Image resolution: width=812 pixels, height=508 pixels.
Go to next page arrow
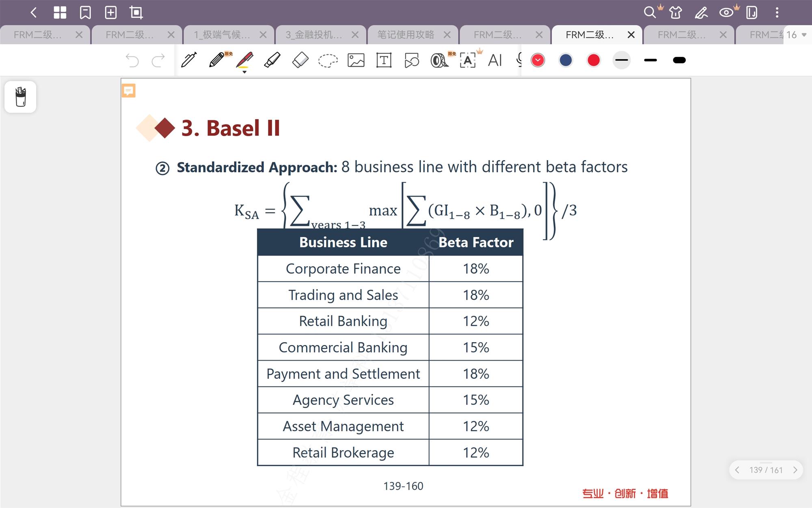795,470
